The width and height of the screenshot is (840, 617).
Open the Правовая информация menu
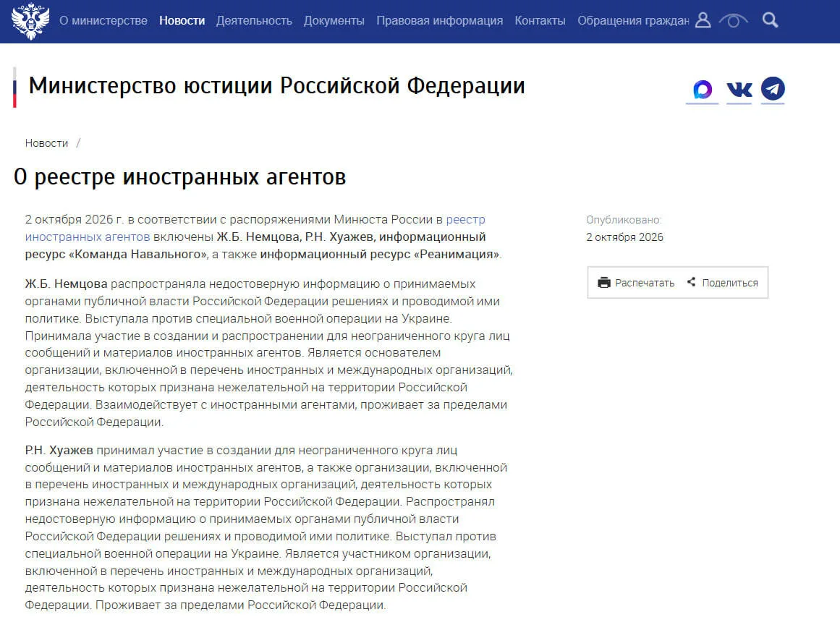tap(440, 21)
